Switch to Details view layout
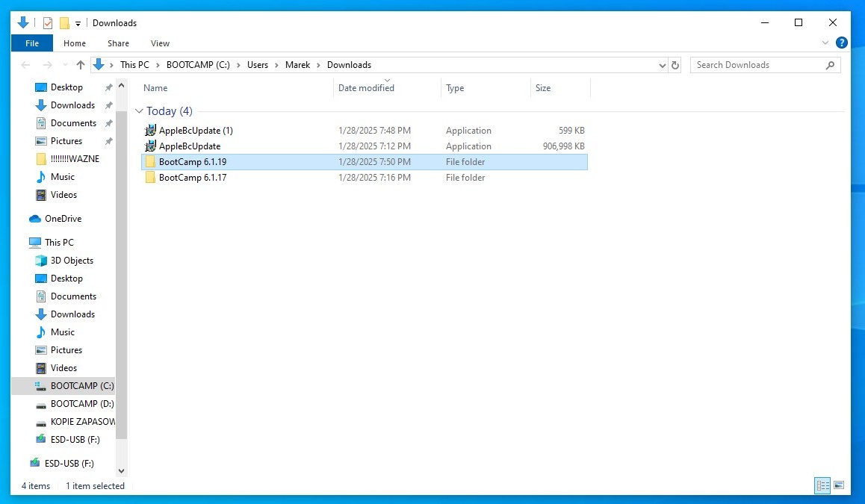Viewport: 865px width, 504px height. tap(822, 486)
